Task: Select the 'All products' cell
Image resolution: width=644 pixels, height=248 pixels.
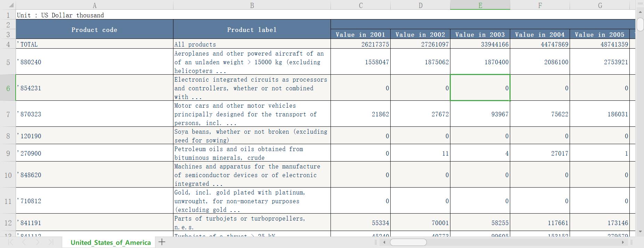Action: click(252, 44)
